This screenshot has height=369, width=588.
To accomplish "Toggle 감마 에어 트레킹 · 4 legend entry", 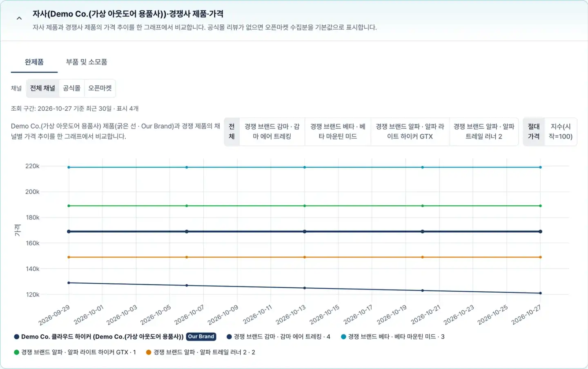I will click(278, 337).
